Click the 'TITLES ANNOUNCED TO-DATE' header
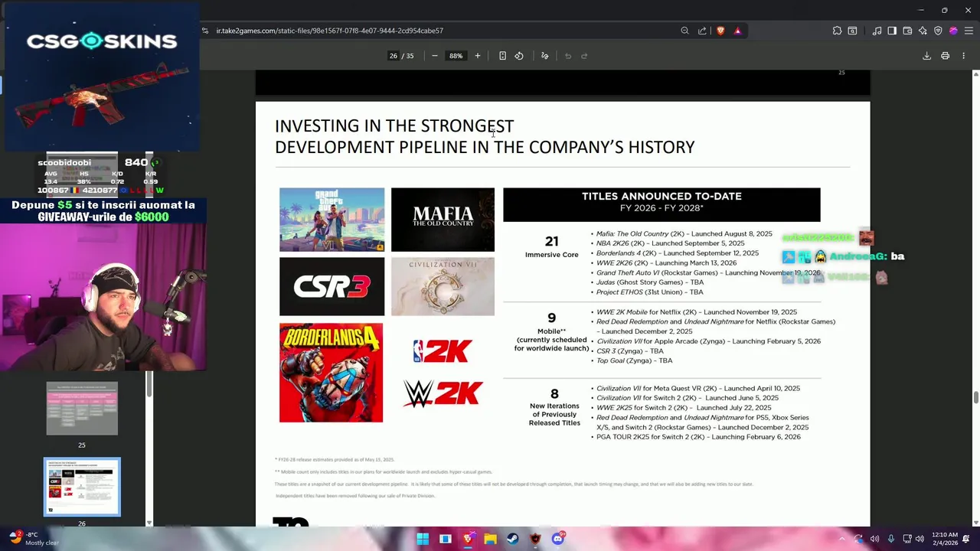Image resolution: width=980 pixels, height=551 pixels. pyautogui.click(x=661, y=197)
